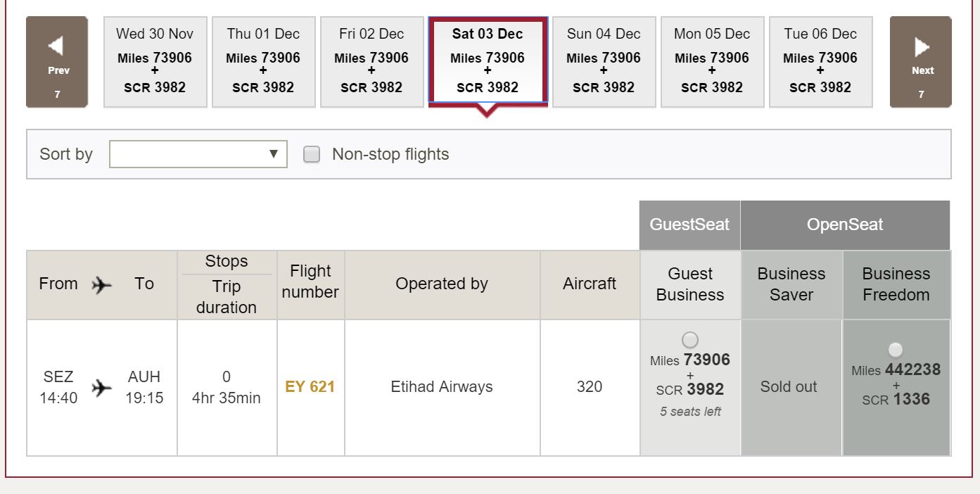Switch to Fri 02 Dec date

(x=371, y=62)
